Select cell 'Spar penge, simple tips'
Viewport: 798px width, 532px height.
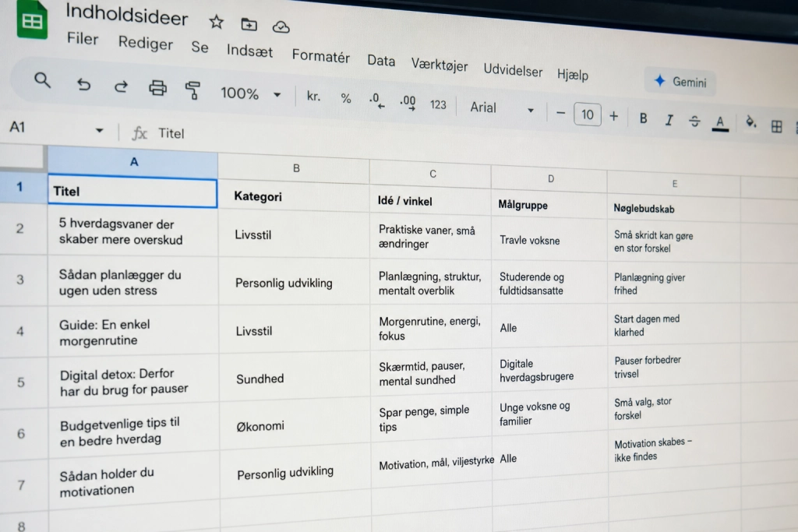pyautogui.click(x=432, y=418)
